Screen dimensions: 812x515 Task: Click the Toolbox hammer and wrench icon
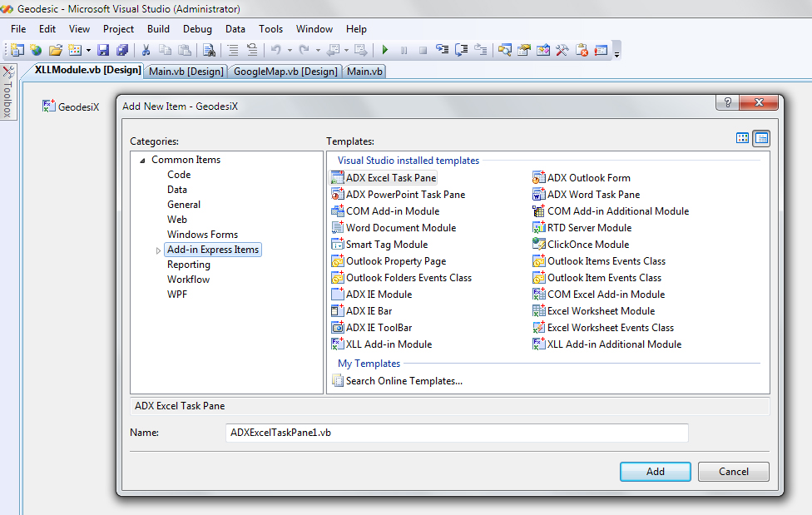pyautogui.click(x=562, y=50)
